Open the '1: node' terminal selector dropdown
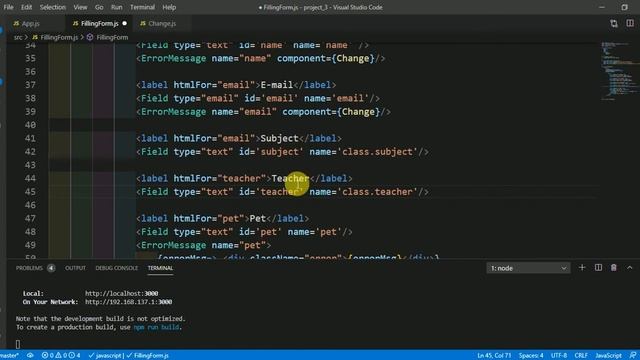Image resolution: width=640 pixels, height=360 pixels. tap(528, 268)
